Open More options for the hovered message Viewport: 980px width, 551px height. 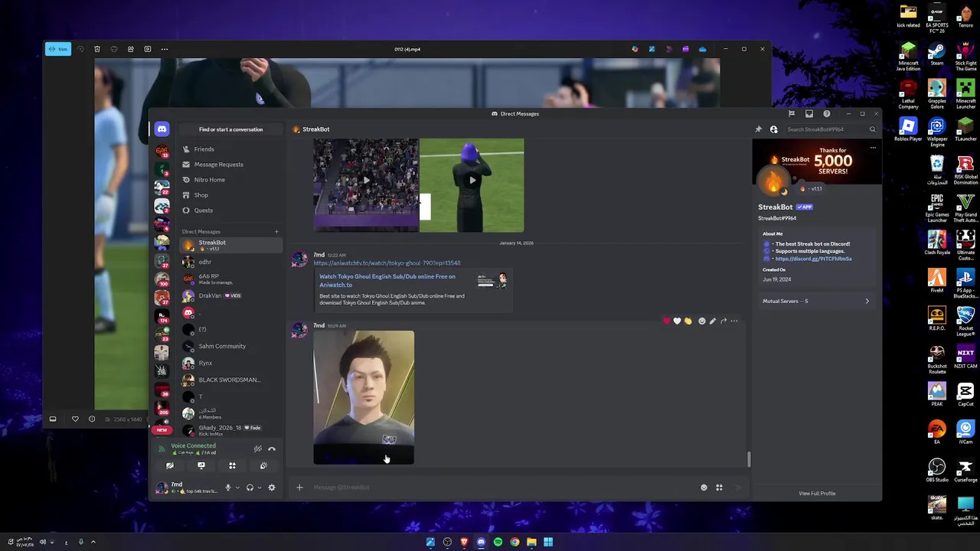point(734,321)
